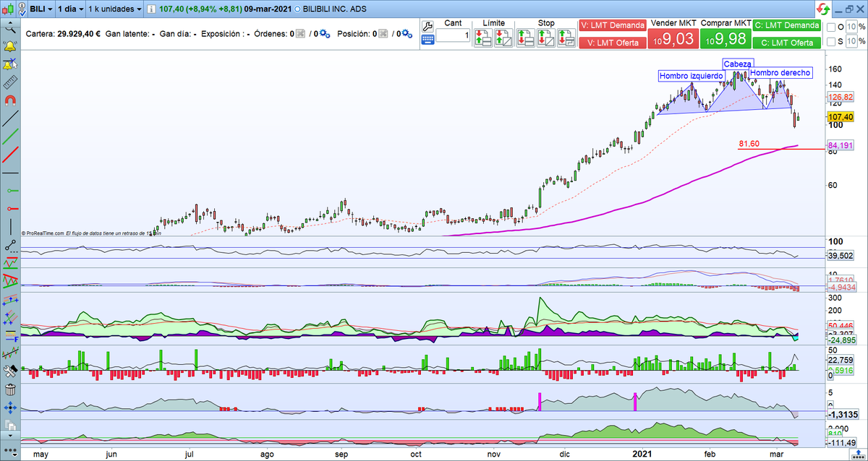Click the 126,82 price axis tag
The width and height of the screenshot is (868, 461).
841,96
